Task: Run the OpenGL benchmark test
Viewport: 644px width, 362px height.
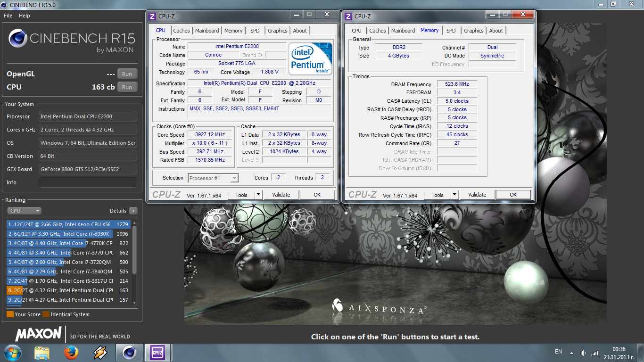Action: click(x=127, y=74)
